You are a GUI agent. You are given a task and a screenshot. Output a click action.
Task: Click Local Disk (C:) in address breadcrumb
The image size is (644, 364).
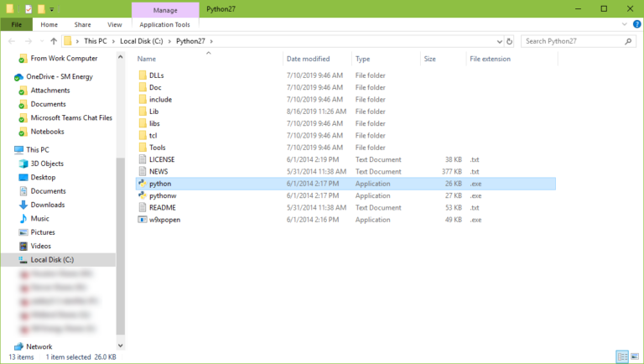pos(141,41)
